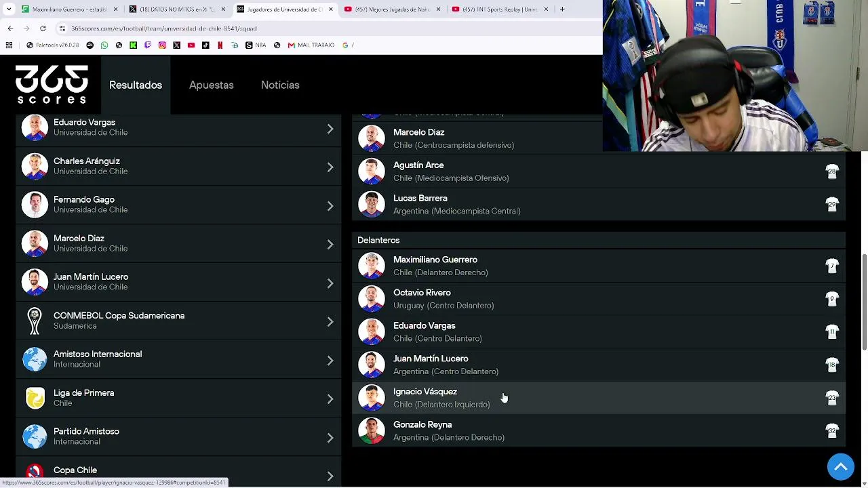The image size is (868, 488).
Task: Expand Charles Aránguiz sidebar row chevron
Action: pos(330,167)
